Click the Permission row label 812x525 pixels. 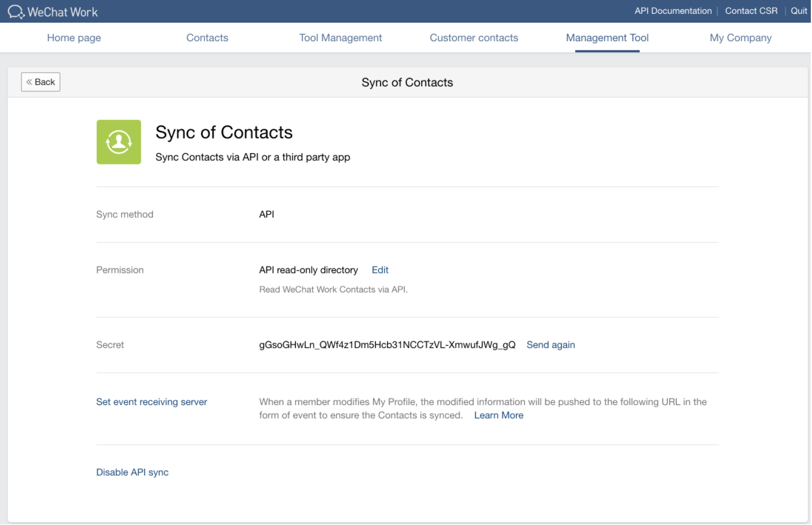coord(120,270)
